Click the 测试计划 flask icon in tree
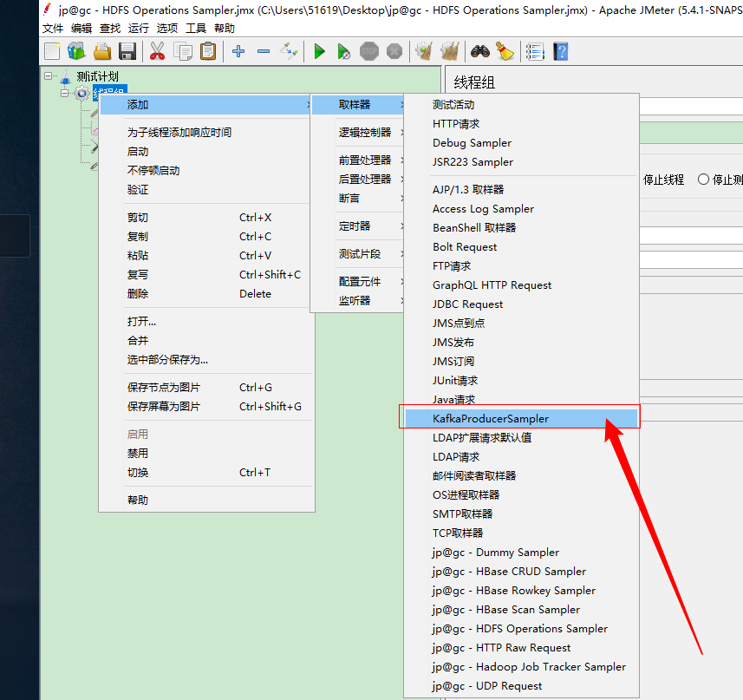This screenshot has height=700, width=743. tap(65, 76)
